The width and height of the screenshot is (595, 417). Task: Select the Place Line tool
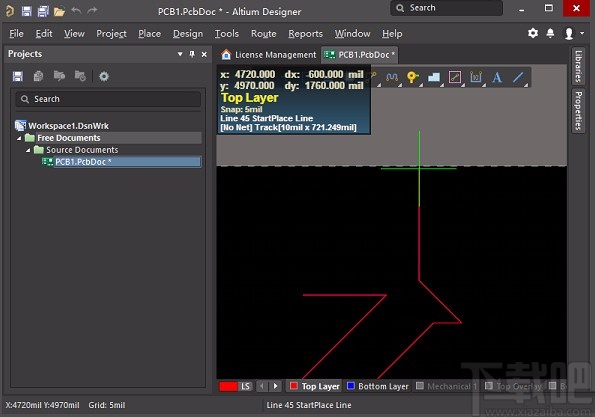pyautogui.click(x=518, y=77)
